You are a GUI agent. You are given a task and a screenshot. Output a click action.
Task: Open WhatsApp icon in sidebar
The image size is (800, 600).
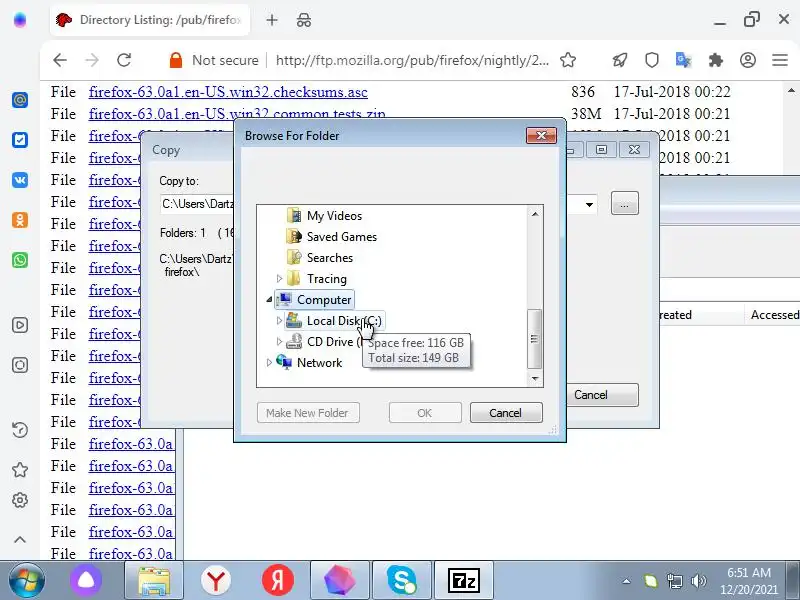20,260
